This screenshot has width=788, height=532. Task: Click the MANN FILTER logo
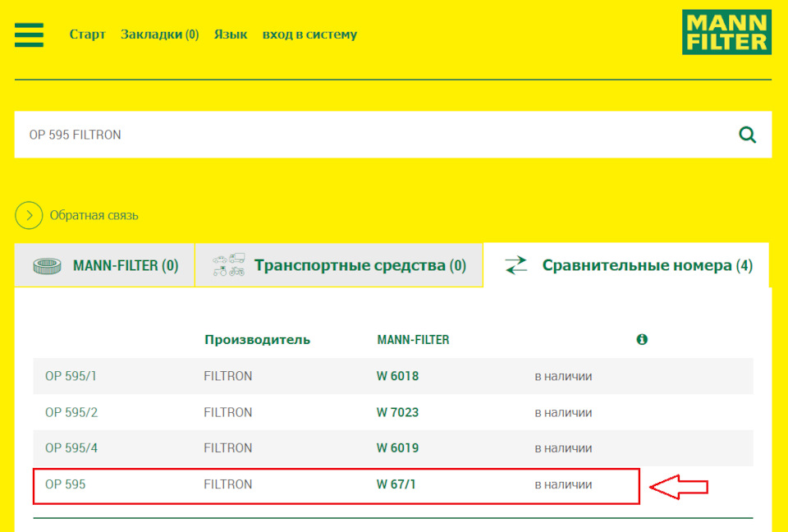(x=726, y=33)
